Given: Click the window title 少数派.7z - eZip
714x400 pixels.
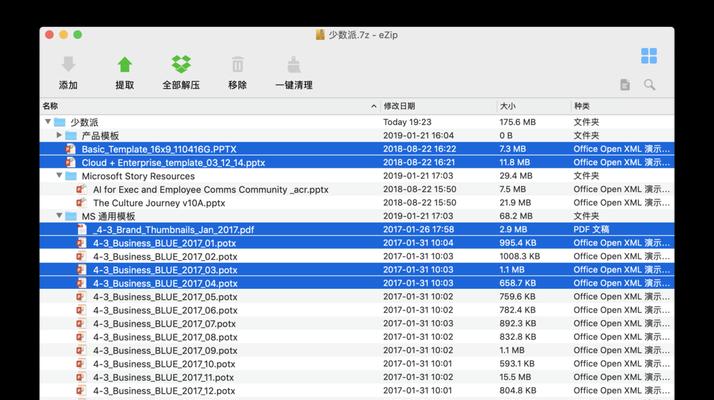Looking at the screenshot, I should coord(363,35).
